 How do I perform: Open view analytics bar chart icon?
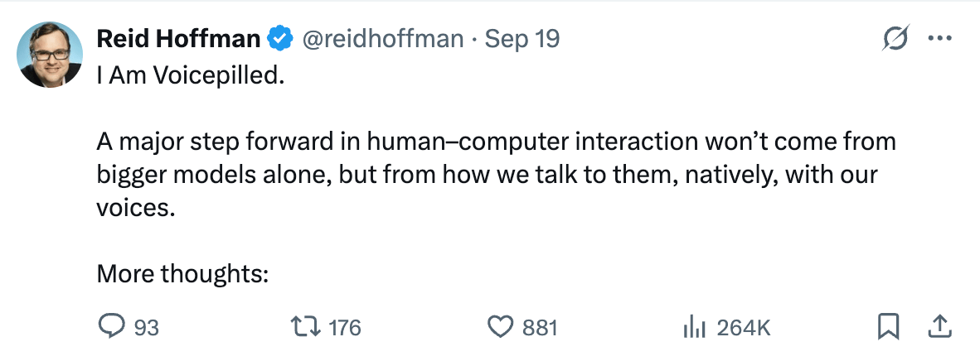[692, 328]
